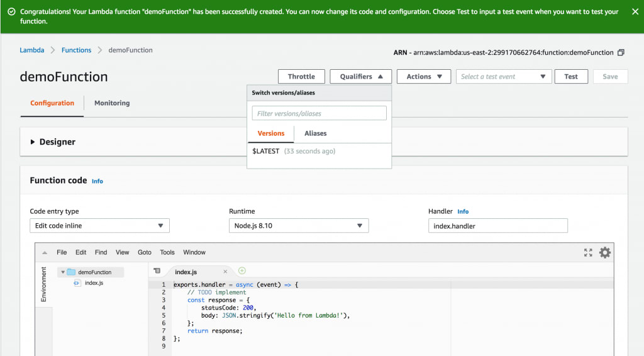Open the Qualifiers dropdown
Viewport: 644px width, 356px height.
pos(360,76)
